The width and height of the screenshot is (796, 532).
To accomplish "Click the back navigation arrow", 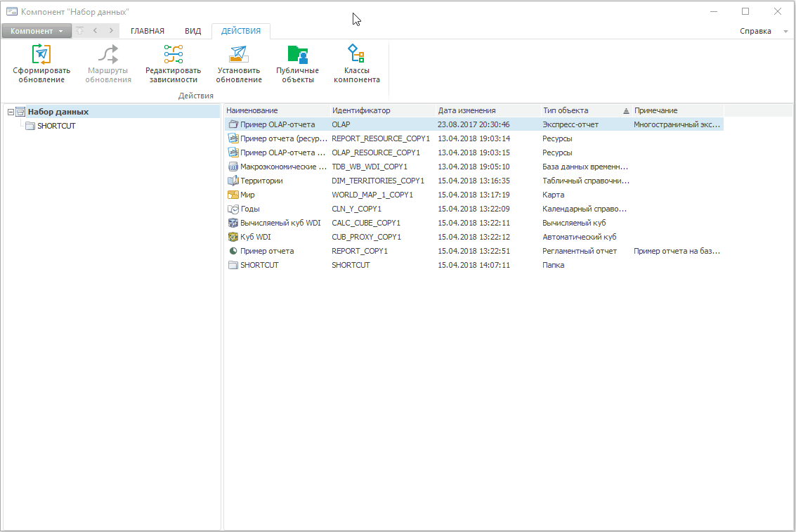I will [95, 31].
